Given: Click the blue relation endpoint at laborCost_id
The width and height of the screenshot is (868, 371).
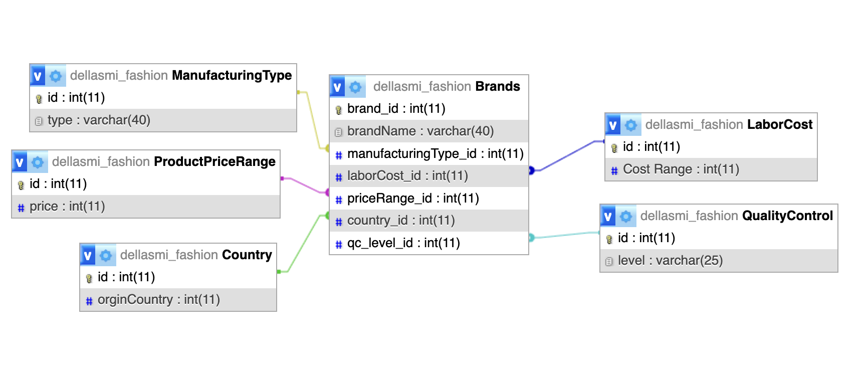Looking at the screenshot, I should point(531,170).
